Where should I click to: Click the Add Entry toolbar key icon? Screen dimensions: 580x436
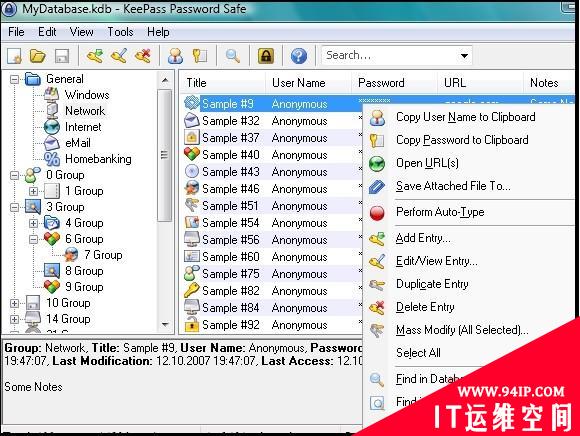coord(95,56)
